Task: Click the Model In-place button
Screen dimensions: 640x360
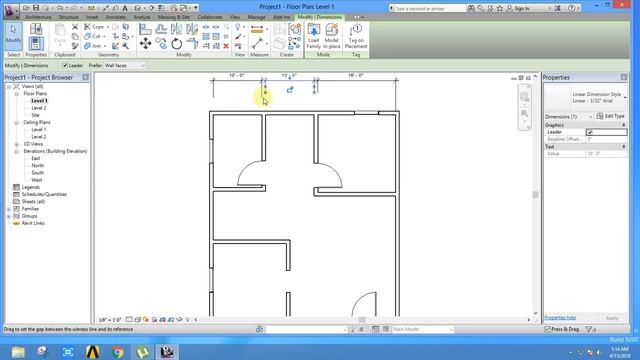Action: click(x=332, y=36)
